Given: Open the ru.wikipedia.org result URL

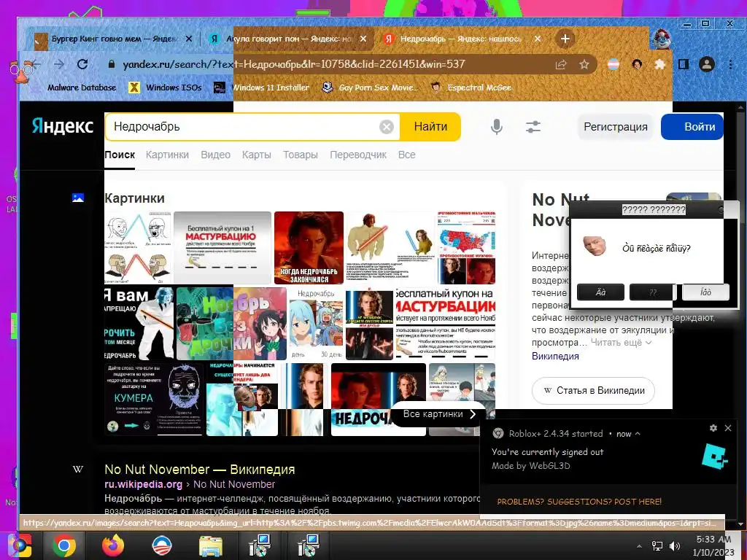Looking at the screenshot, I should pos(143,484).
